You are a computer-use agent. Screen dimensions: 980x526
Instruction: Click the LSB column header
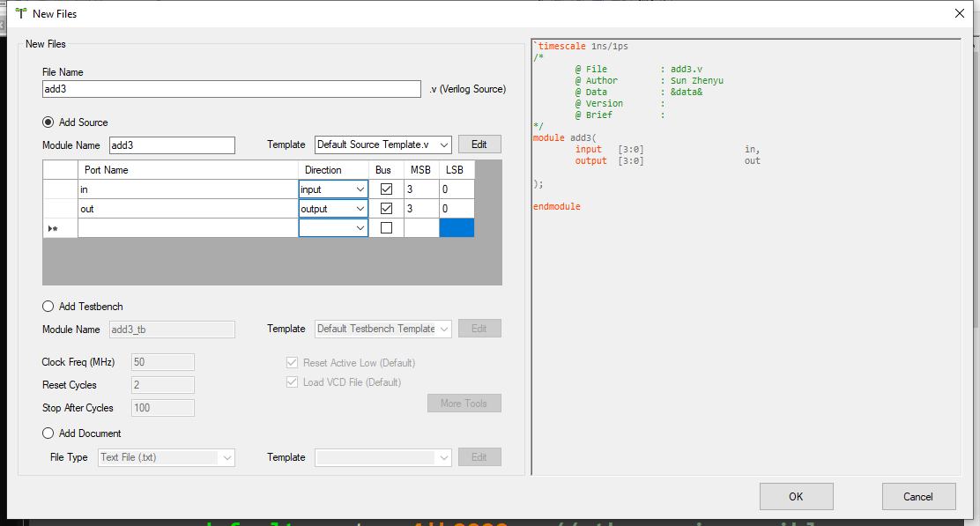point(457,170)
